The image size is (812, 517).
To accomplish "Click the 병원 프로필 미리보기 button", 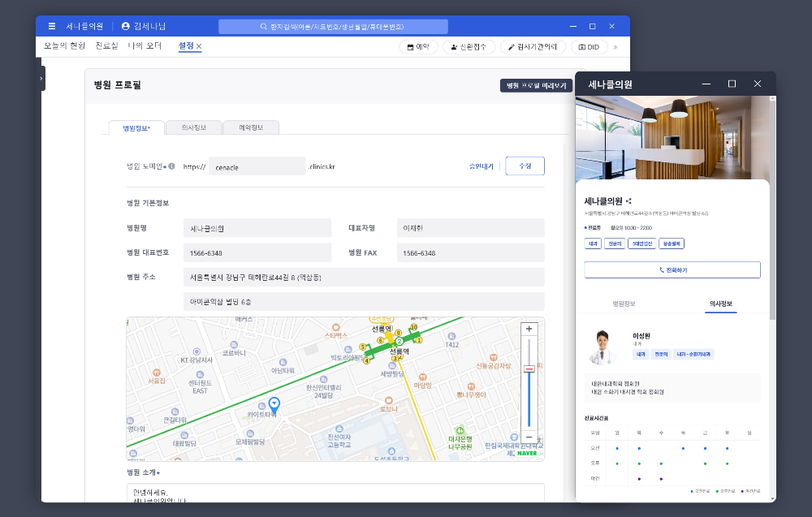I will [x=536, y=85].
